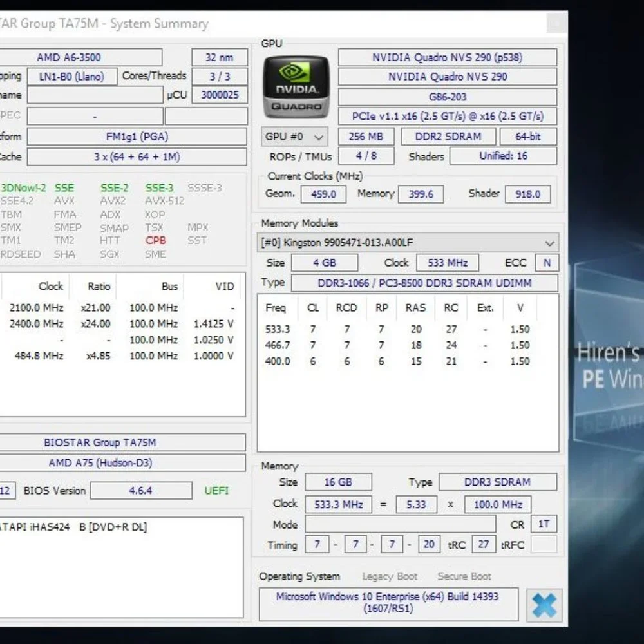Select the GPU Memory clock value 399.6
This screenshot has height=644, width=644.
click(x=421, y=194)
